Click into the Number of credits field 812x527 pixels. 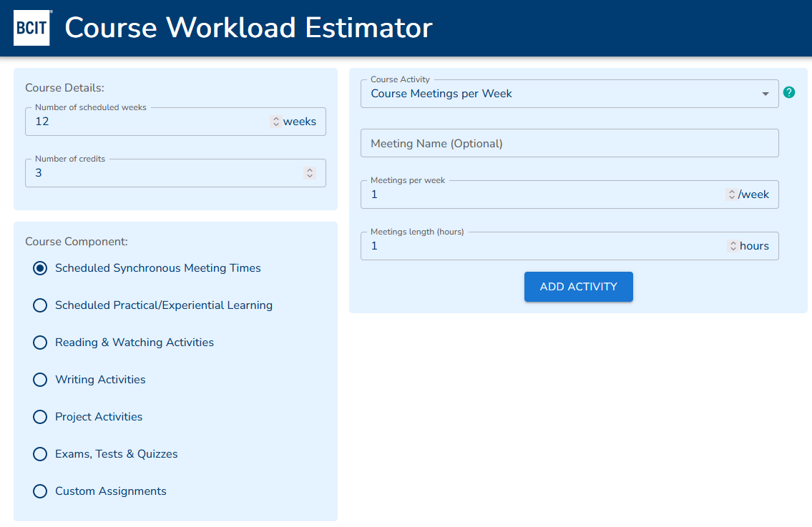[x=157, y=173]
